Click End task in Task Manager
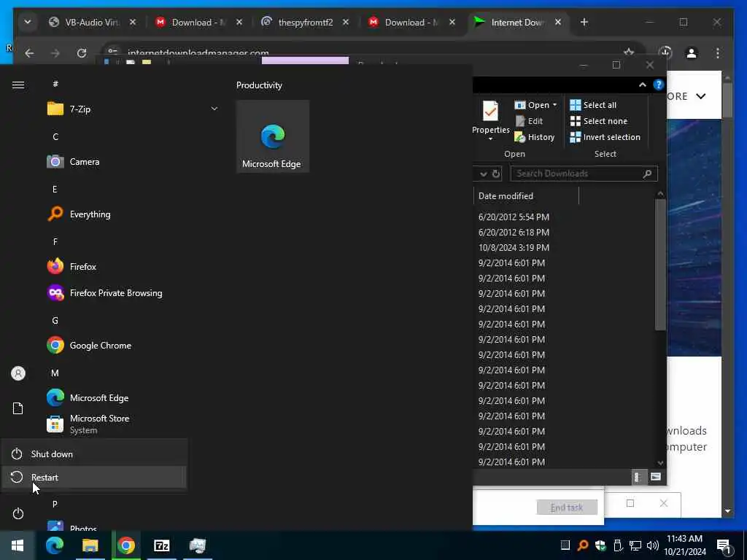 (567, 507)
